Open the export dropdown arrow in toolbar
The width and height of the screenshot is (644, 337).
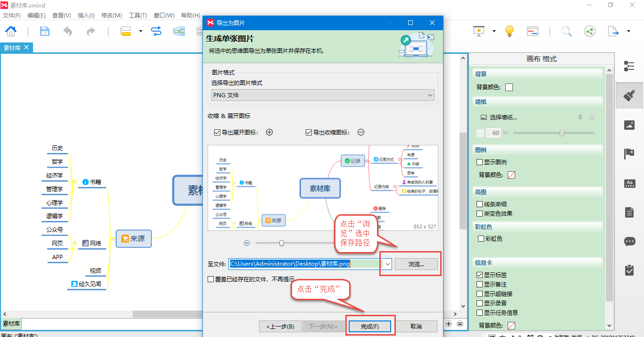pos(628,32)
